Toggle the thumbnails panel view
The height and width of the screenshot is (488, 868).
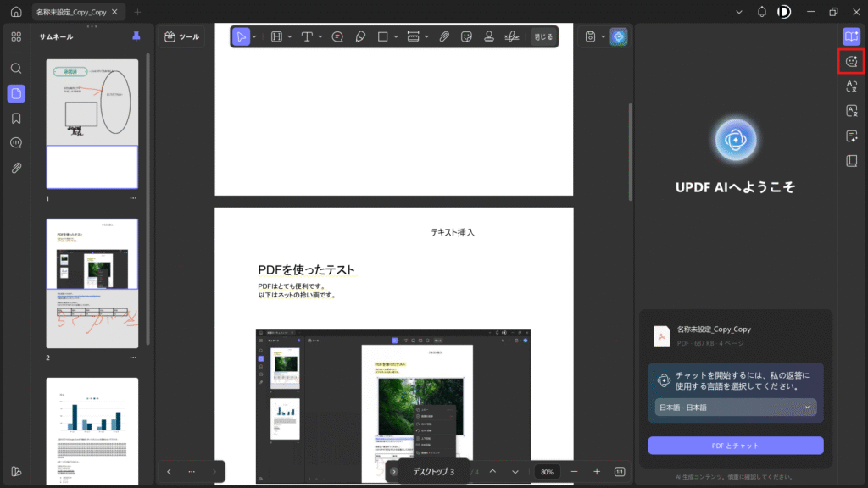(16, 93)
